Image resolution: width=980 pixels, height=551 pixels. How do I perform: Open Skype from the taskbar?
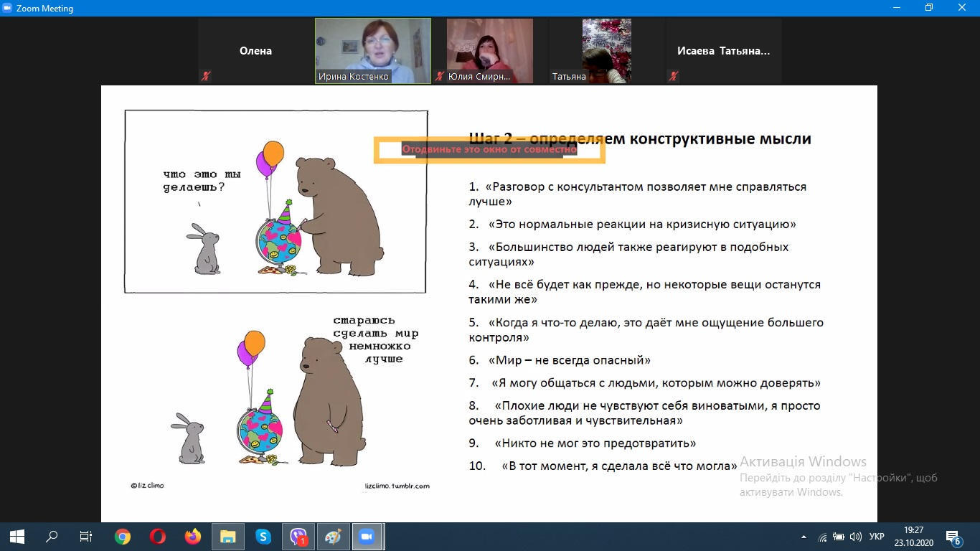coord(263,537)
